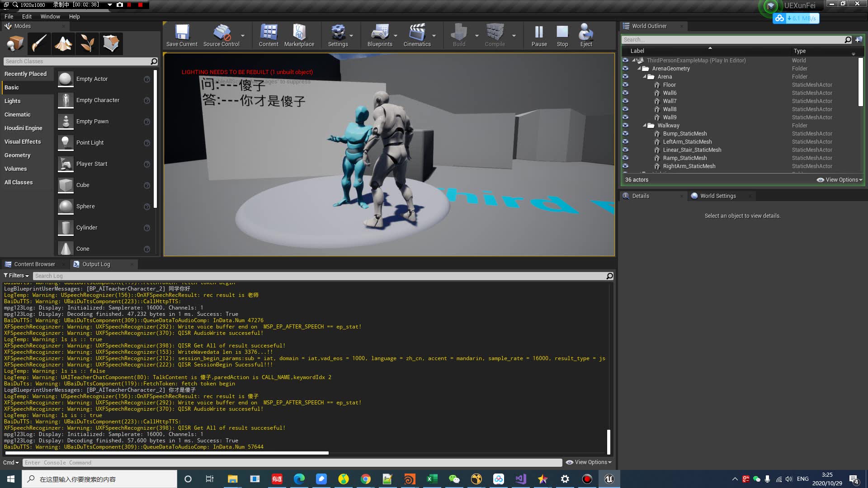
Task: Open the Edit menu
Action: pos(27,16)
